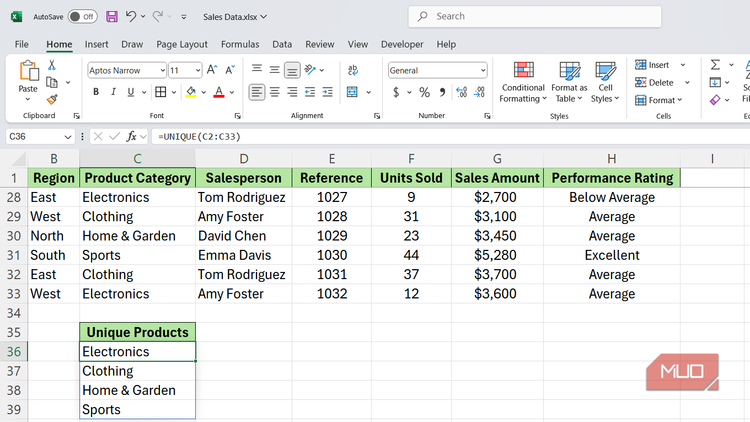Toggle Underline formatting

131,92
